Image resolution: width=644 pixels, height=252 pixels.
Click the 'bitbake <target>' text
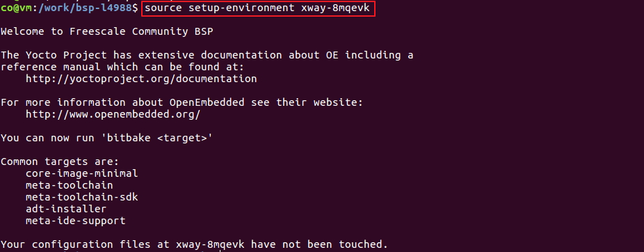[x=160, y=138]
